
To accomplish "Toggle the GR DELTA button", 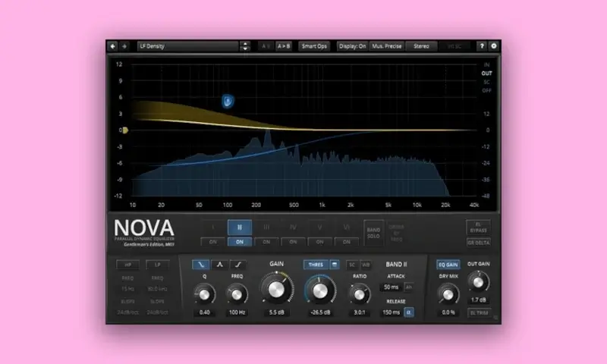I will point(479,243).
